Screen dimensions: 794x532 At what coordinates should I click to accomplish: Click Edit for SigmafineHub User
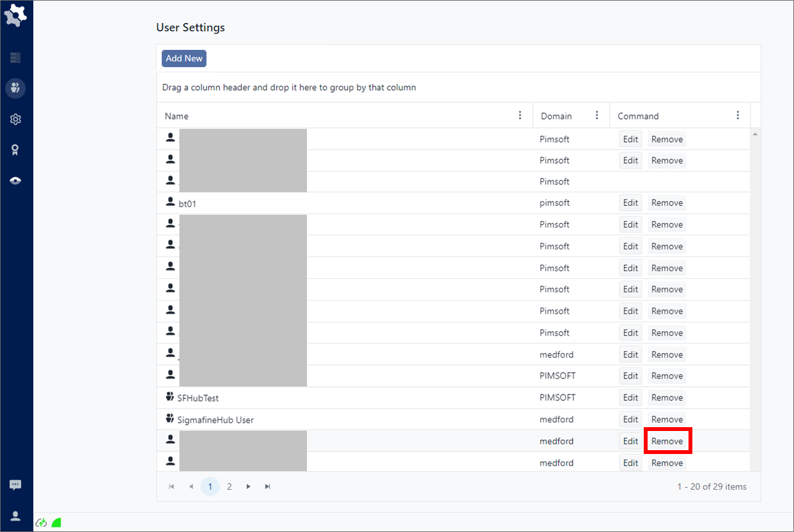point(630,419)
